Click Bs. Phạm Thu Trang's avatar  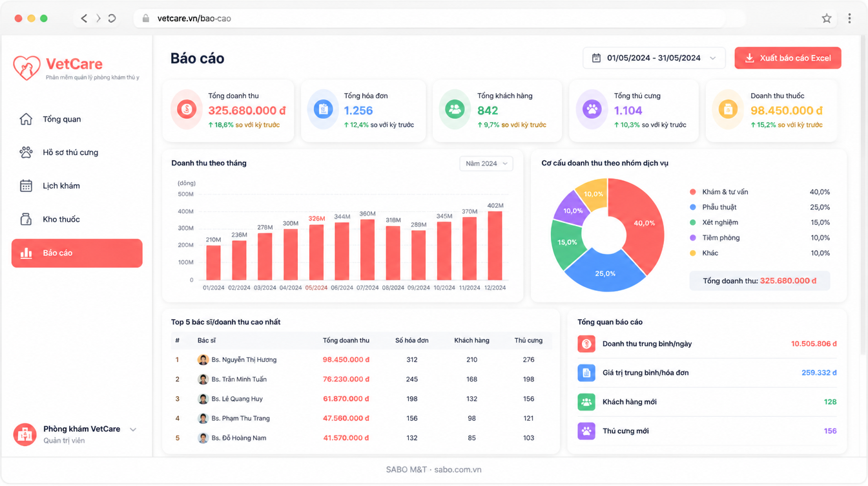click(203, 418)
